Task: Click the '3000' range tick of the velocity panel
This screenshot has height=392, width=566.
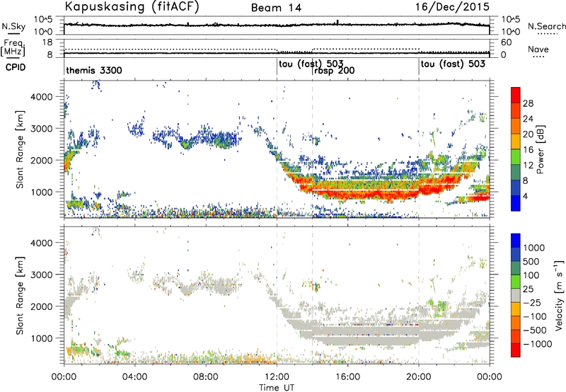Action: pos(41,275)
